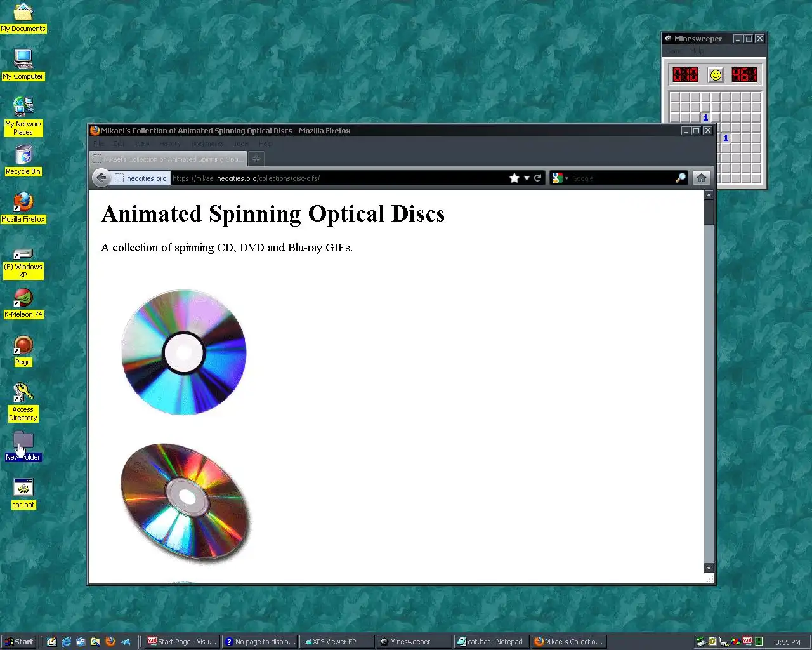The image size is (812, 650).
Task: Select the Access Directory desktop shortcut
Action: [23, 402]
